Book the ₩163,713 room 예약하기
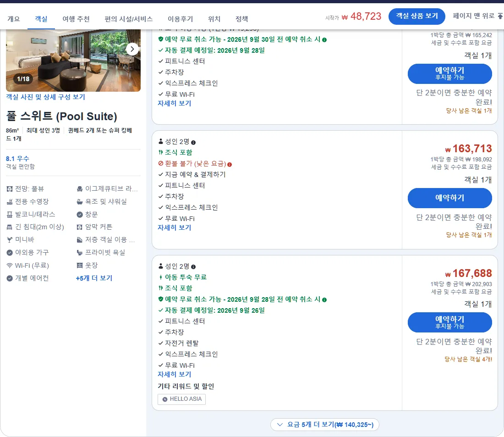504x437 pixels. pyautogui.click(x=449, y=198)
